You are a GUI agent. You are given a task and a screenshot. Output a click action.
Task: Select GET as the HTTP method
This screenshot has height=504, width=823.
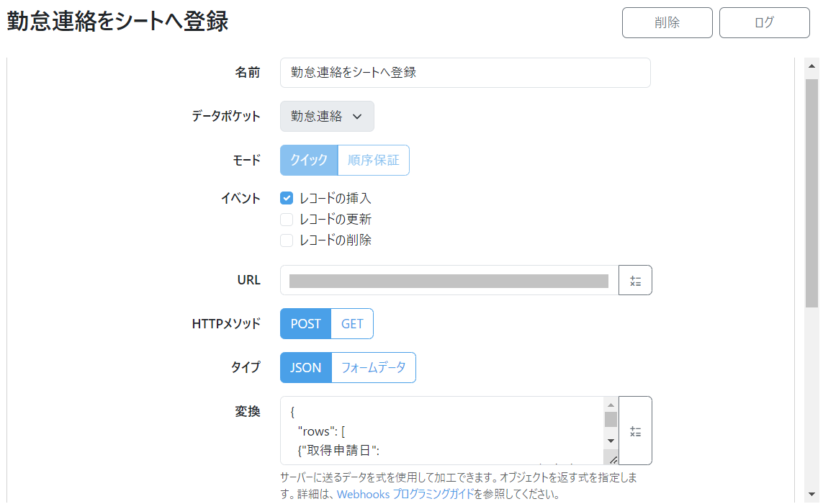[x=351, y=323]
